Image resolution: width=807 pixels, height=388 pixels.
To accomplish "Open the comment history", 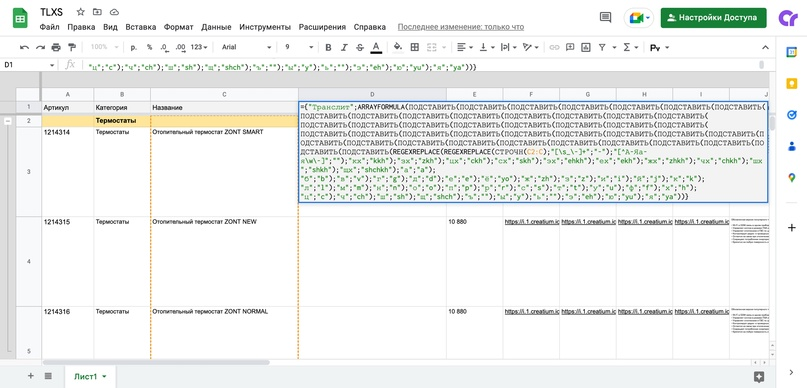I will coord(606,17).
